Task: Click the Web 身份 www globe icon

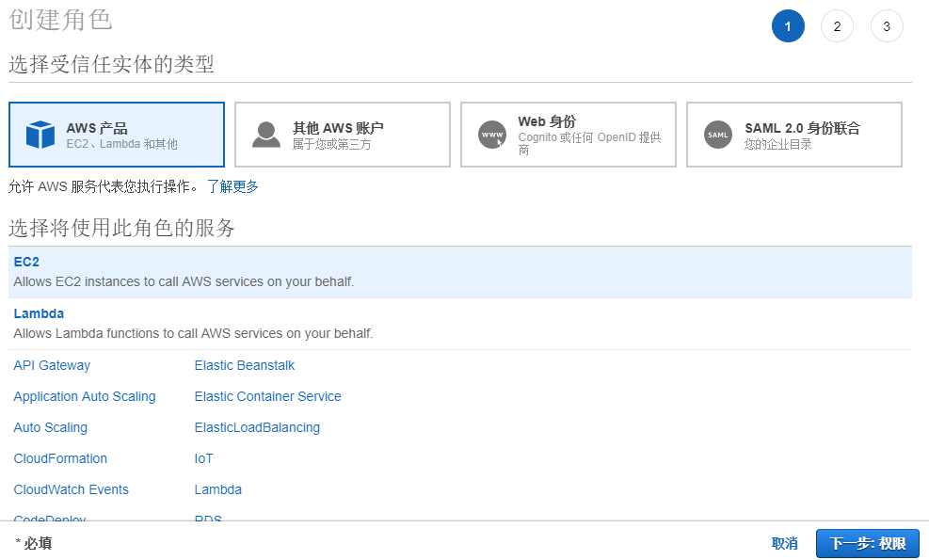Action: (492, 135)
